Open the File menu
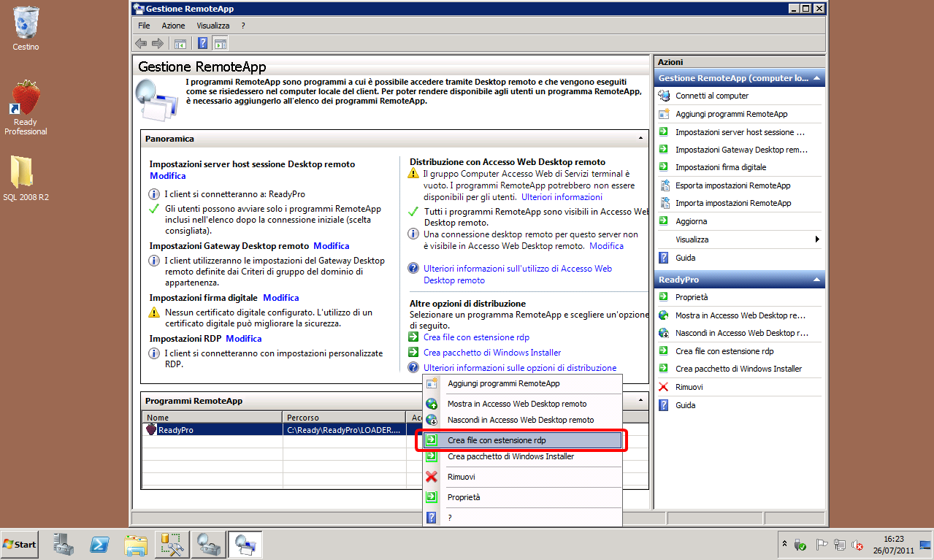This screenshot has width=934, height=560. click(144, 26)
